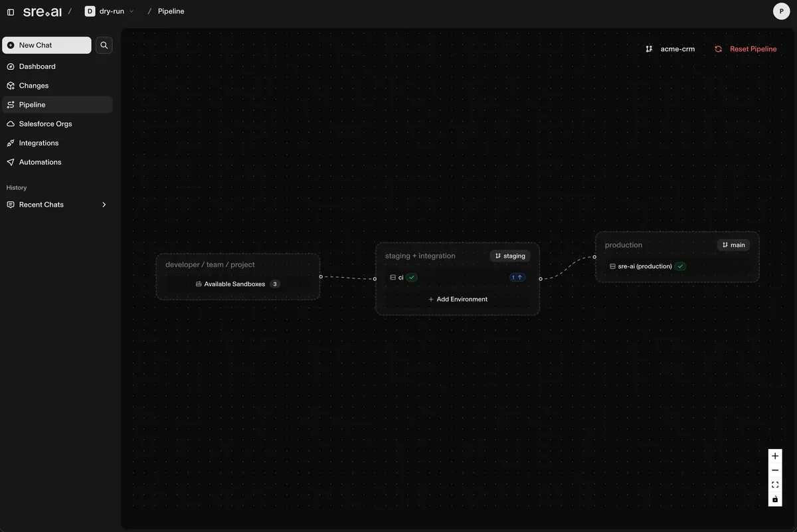797x532 pixels.
Task: Zoom in on the pipeline canvas
Action: pos(775,456)
